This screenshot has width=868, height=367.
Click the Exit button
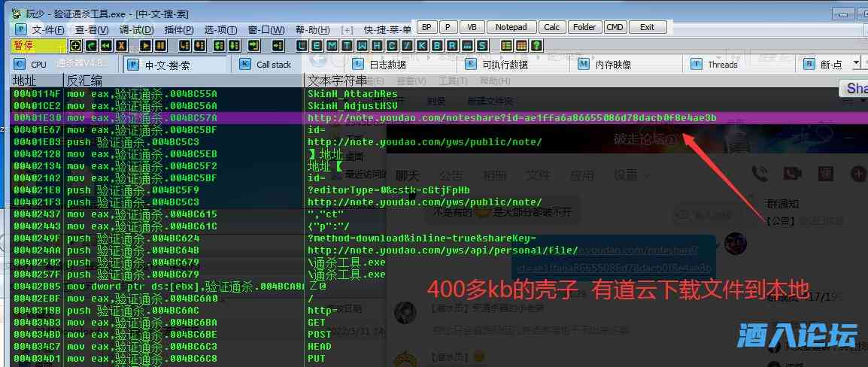click(647, 27)
